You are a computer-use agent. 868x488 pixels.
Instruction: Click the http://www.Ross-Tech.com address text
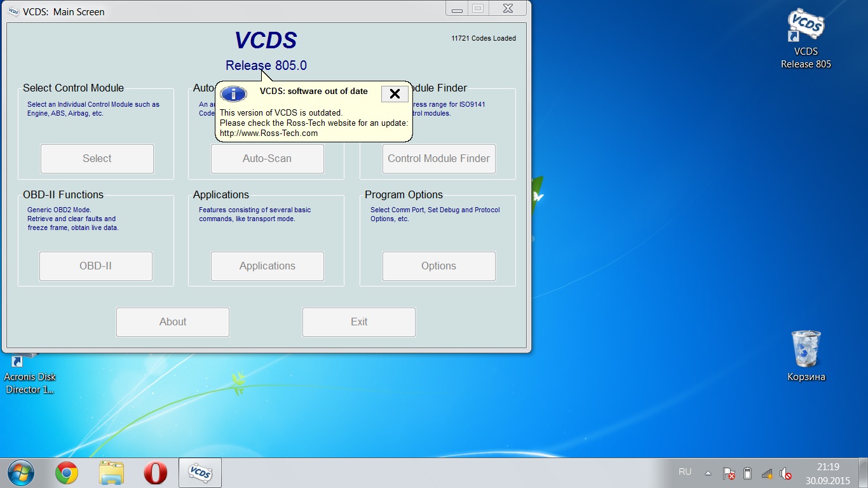click(269, 133)
